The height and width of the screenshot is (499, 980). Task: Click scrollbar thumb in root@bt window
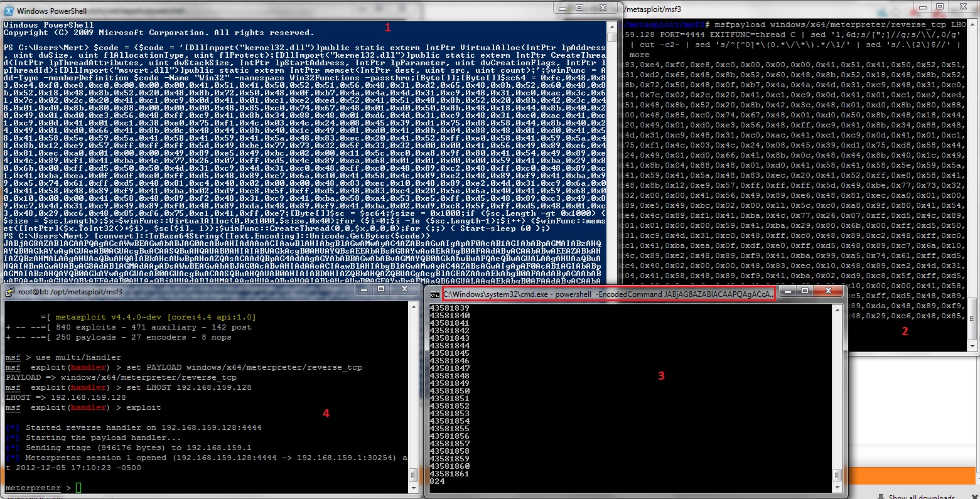coord(413,475)
